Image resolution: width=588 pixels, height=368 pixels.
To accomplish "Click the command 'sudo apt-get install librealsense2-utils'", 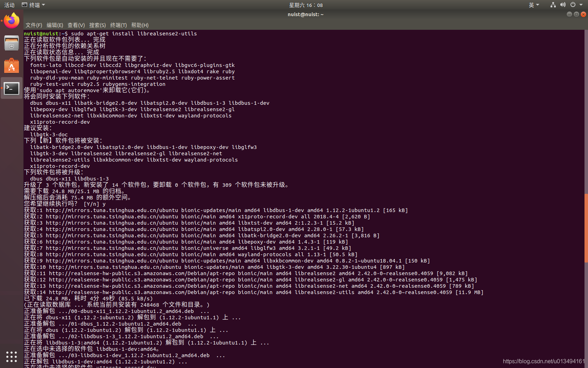I will [x=134, y=34].
